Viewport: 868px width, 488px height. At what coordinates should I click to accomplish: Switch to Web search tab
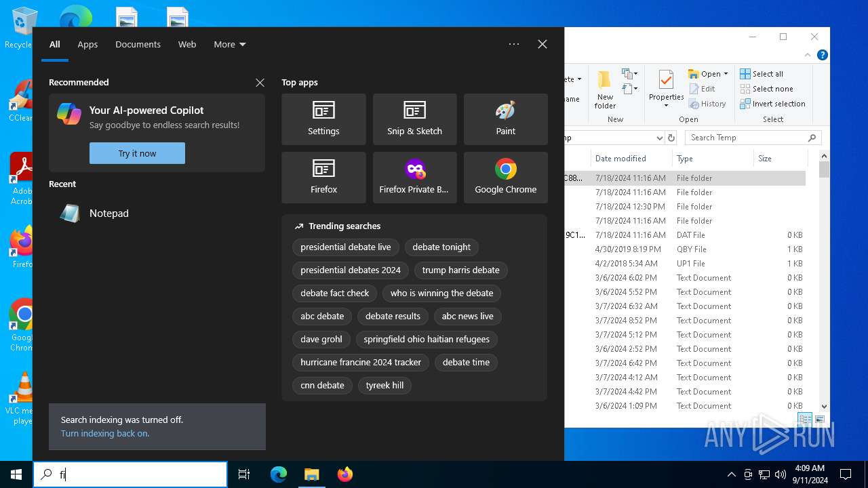[187, 44]
